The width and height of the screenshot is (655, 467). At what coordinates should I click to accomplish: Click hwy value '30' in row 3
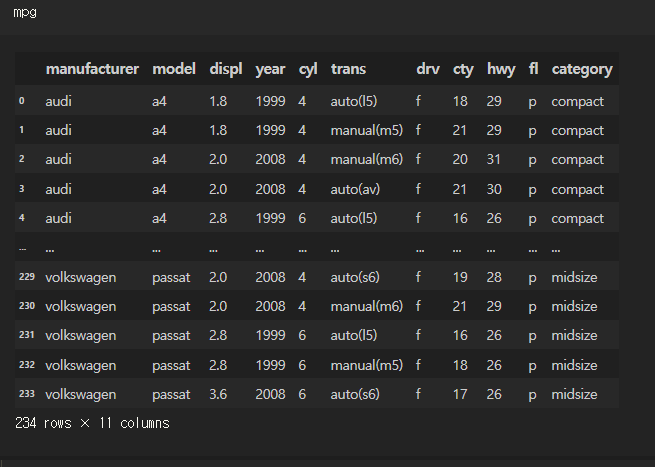click(x=494, y=189)
